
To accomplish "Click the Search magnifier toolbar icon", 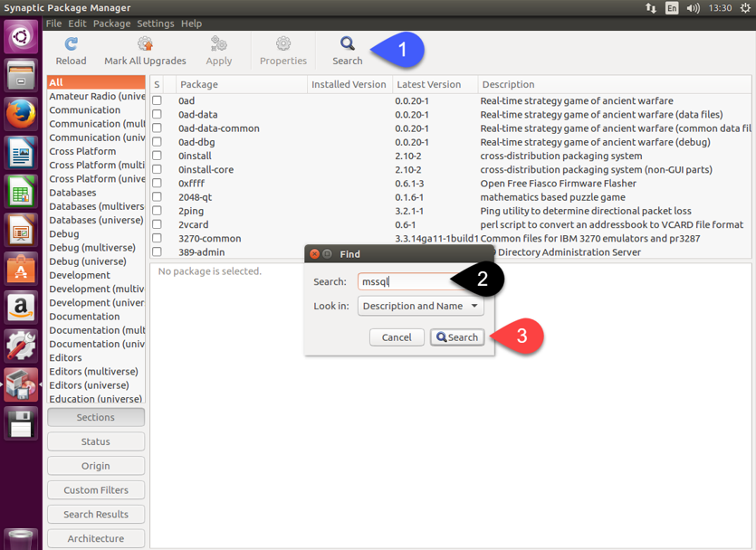I will pos(348,43).
